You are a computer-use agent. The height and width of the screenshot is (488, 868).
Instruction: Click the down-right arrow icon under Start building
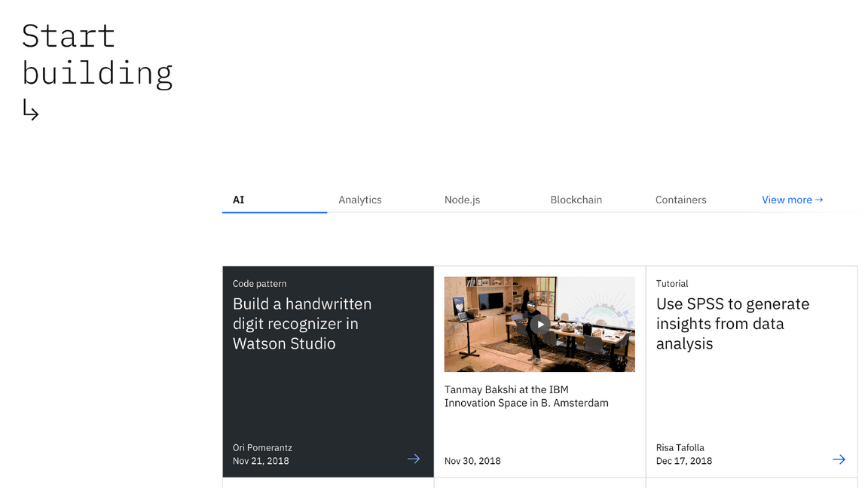tap(30, 109)
